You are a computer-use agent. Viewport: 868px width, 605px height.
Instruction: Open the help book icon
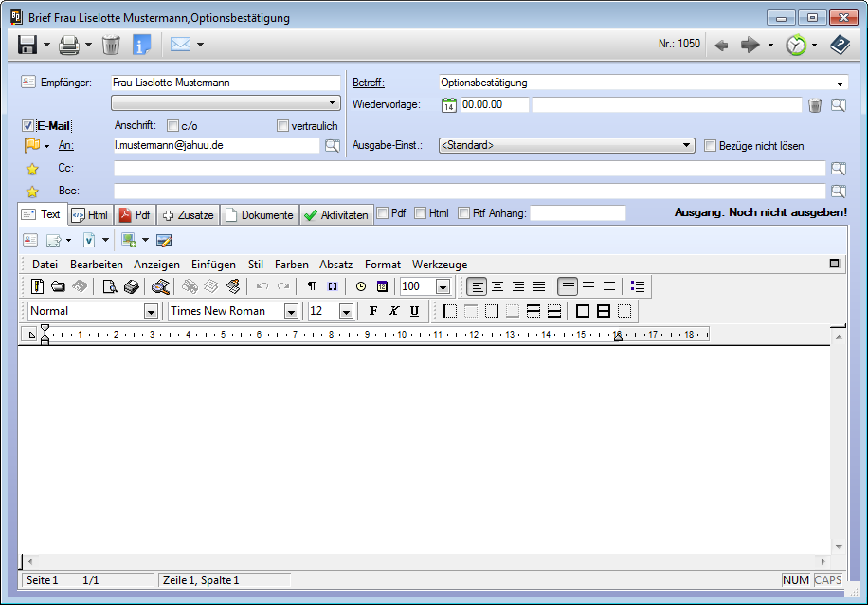[840, 44]
